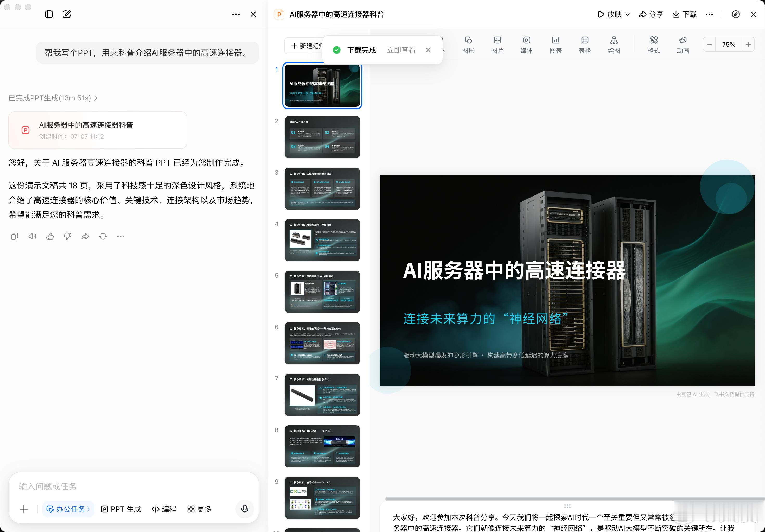This screenshot has height=532, width=765.
Task: Select slide 4 AI服务器的神经网络 thumbnail
Action: tap(322, 240)
